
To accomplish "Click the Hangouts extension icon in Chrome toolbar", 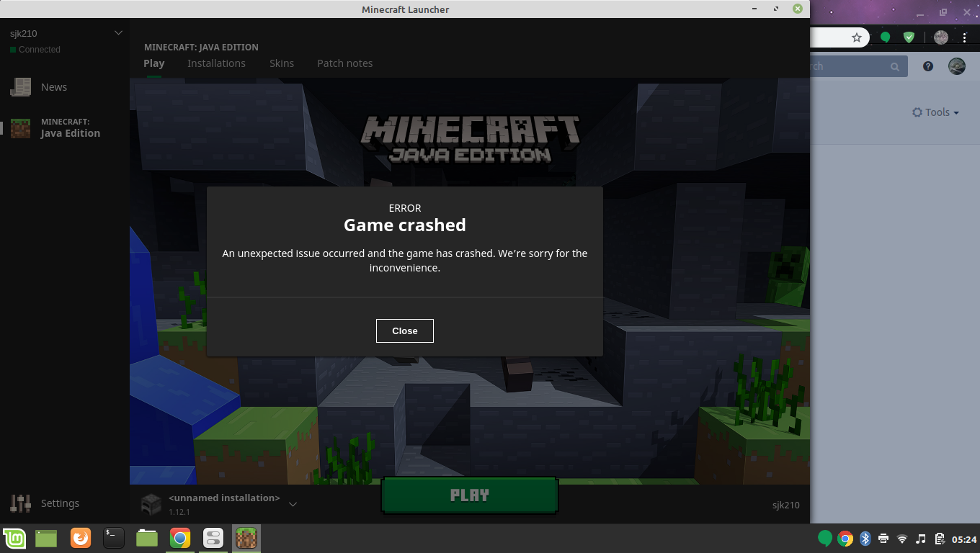I will coord(886,37).
